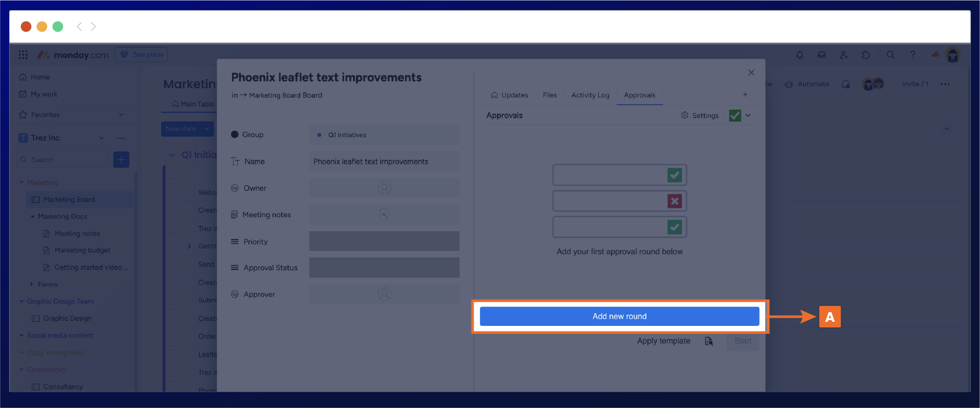Screen dimensions: 980x408
Task: Click the Q1 Initiatives group color dot
Action: (x=319, y=135)
